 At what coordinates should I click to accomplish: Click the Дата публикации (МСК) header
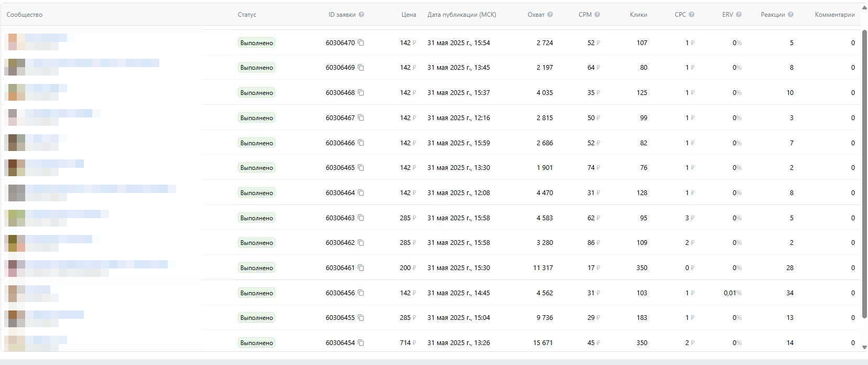[461, 15]
